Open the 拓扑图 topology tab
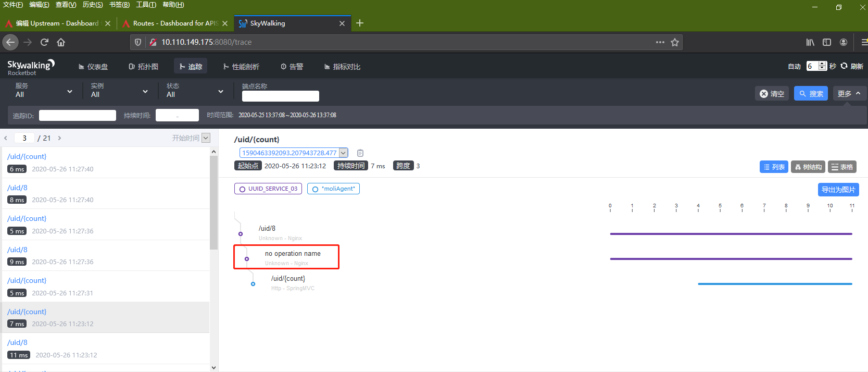The image size is (868, 372). (x=143, y=67)
